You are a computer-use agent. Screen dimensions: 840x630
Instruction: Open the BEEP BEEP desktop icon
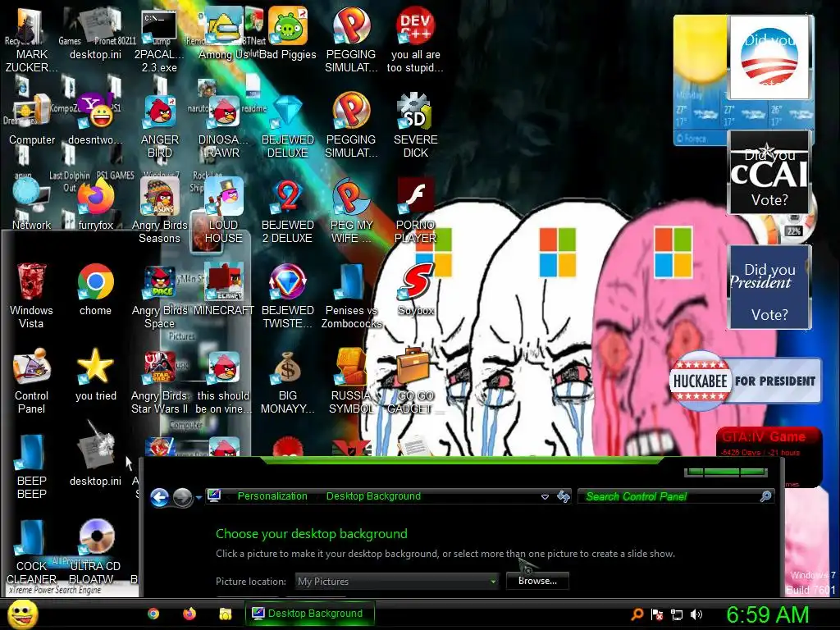pyautogui.click(x=32, y=466)
